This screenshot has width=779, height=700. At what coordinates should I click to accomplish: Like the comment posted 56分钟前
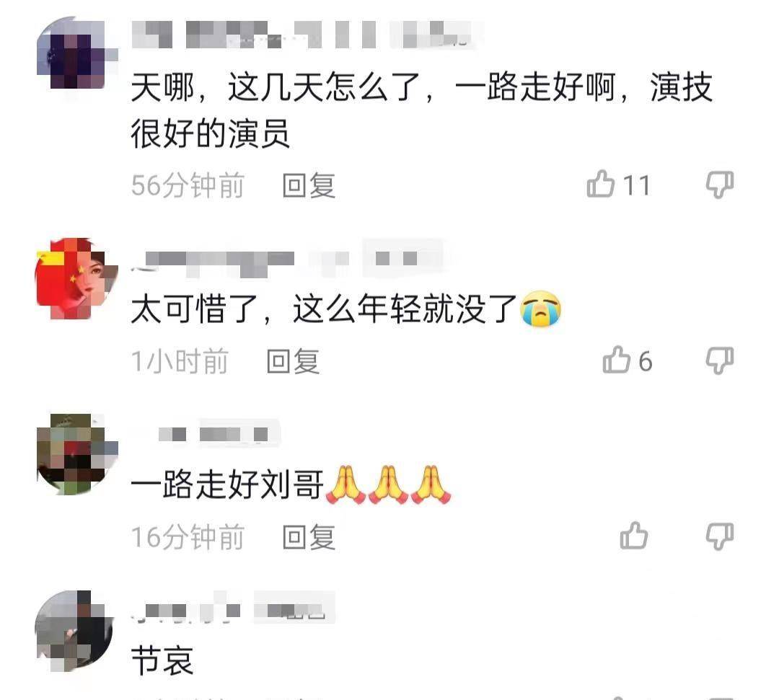click(601, 184)
